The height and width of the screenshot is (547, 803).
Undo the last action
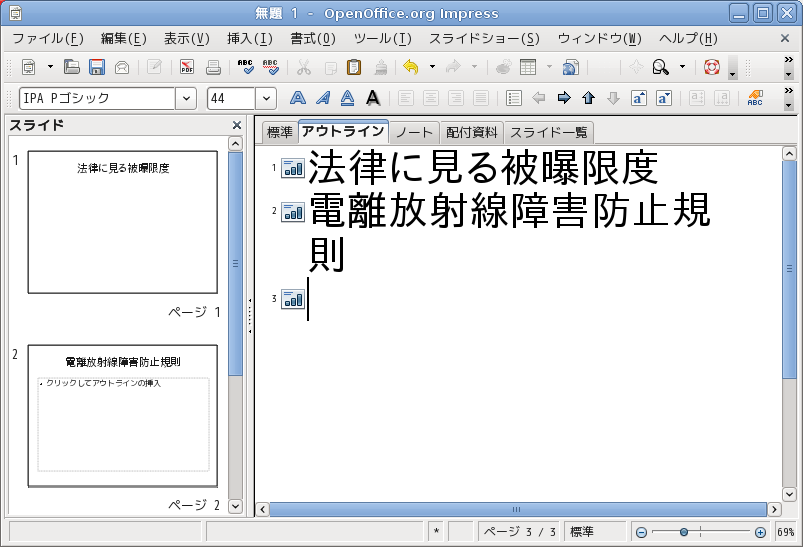411,67
